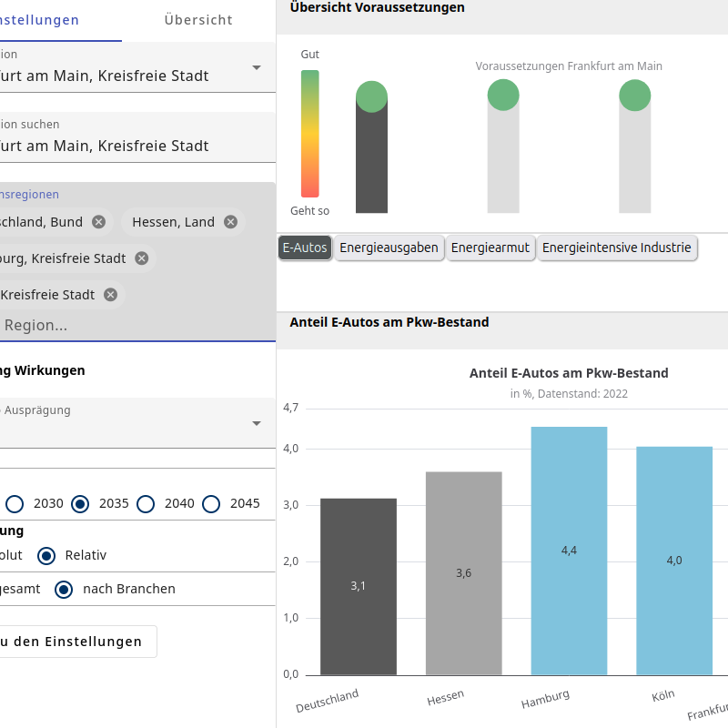Select the 2035 year option
Viewport: 728px width, 728px height.
click(81, 503)
